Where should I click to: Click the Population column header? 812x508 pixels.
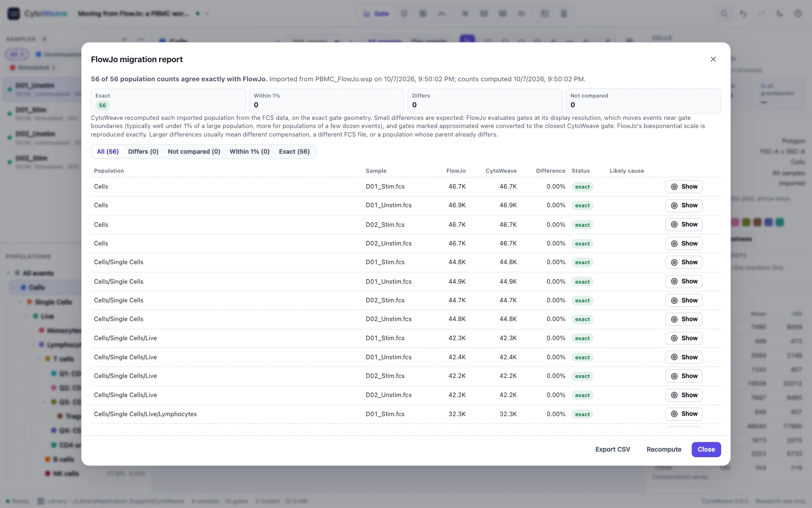coord(109,171)
